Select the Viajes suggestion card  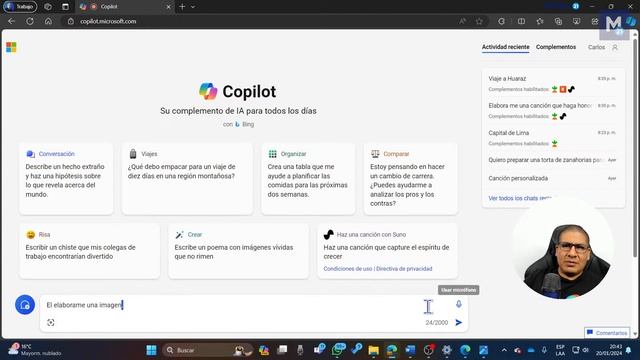click(187, 178)
